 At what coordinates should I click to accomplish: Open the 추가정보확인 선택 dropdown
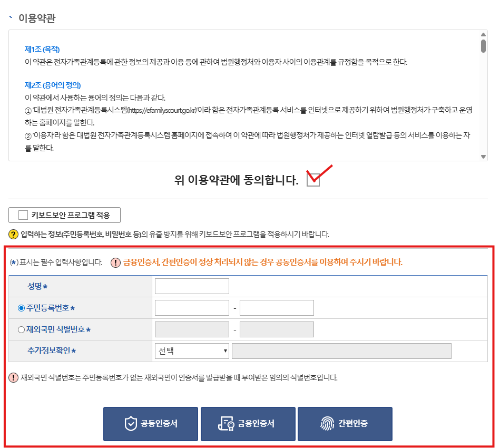192,351
